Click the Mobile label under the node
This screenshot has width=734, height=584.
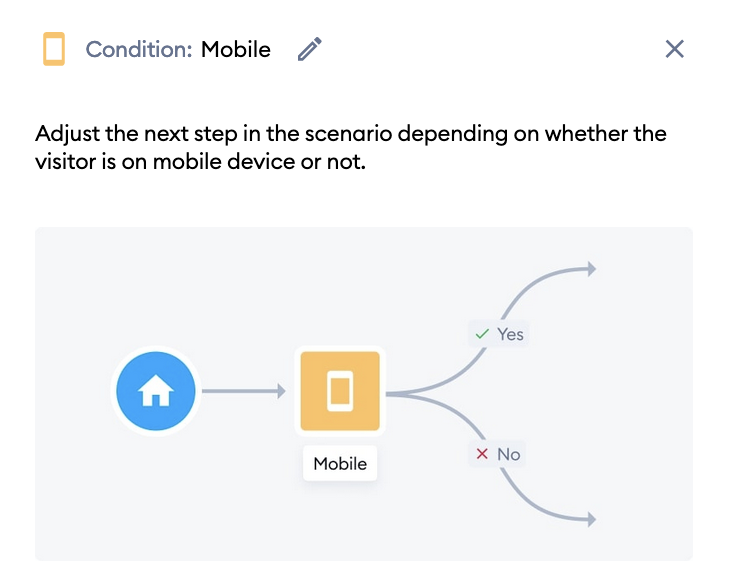point(340,464)
